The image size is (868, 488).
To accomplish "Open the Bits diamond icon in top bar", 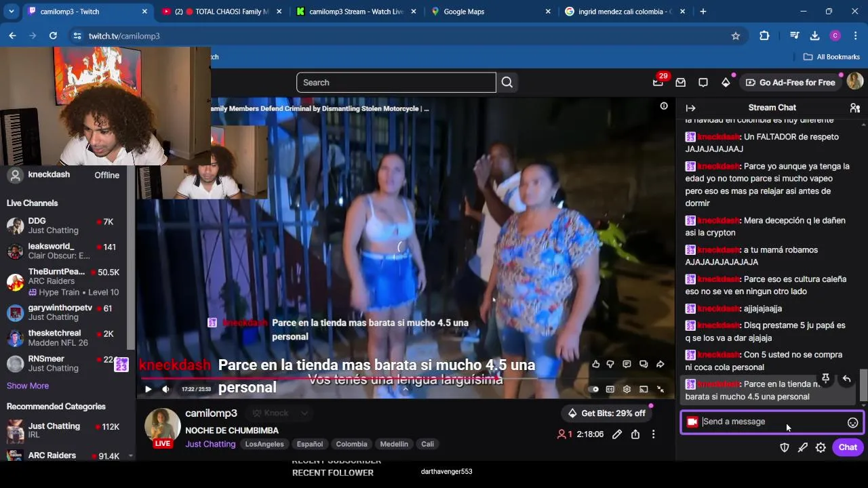I will point(726,83).
